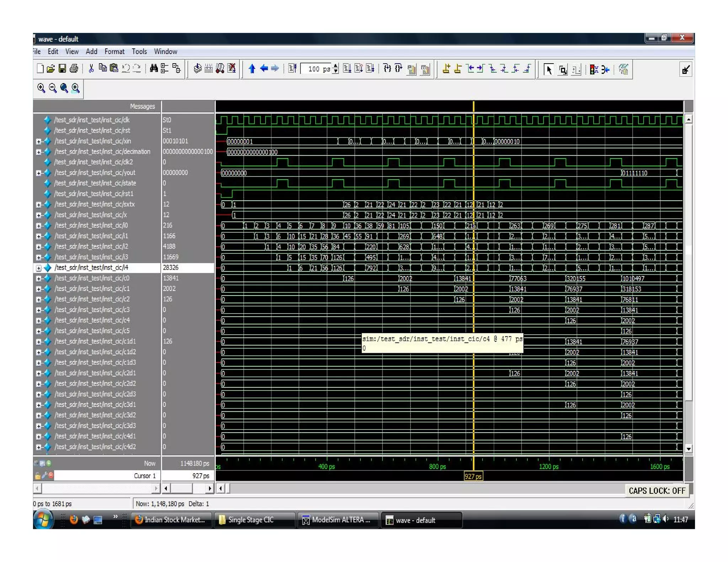Screen dimensions: 728x562
Task: Open the Tools menu
Action: [139, 52]
